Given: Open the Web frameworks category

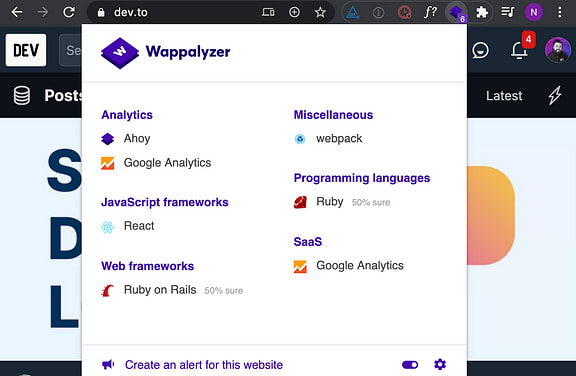Looking at the screenshot, I should click(148, 266).
